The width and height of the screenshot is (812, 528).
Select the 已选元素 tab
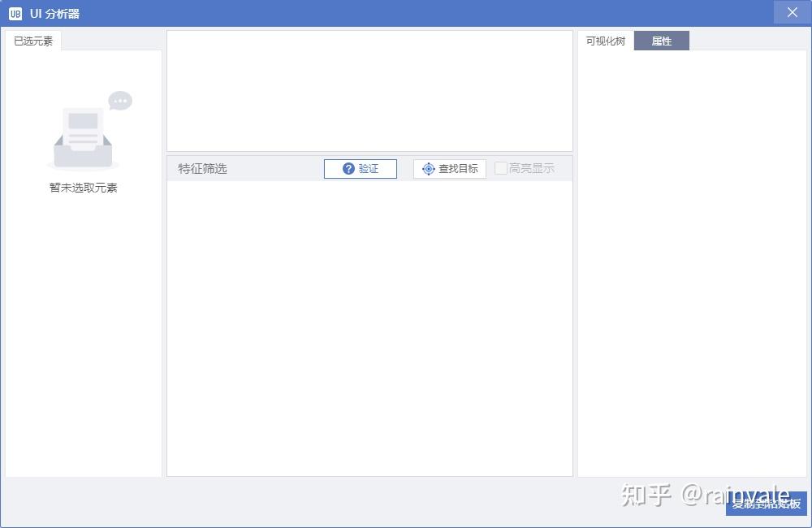point(32,40)
